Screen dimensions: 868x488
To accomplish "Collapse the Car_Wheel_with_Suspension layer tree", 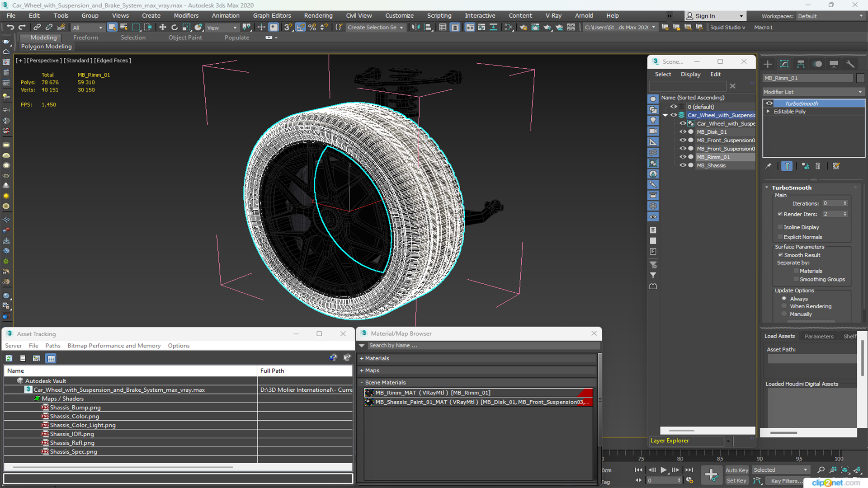I will pyautogui.click(x=665, y=115).
